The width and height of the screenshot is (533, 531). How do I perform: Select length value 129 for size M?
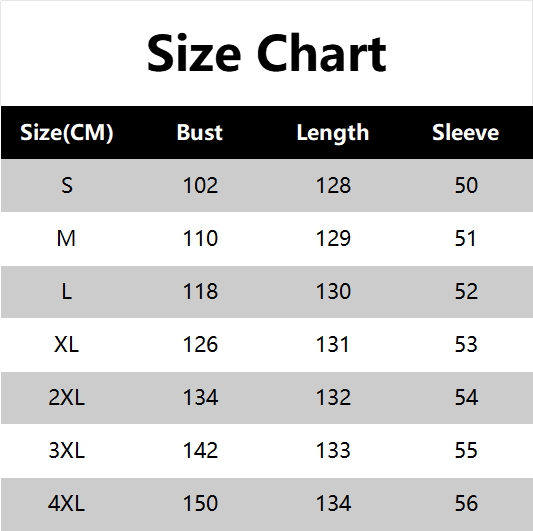333,238
